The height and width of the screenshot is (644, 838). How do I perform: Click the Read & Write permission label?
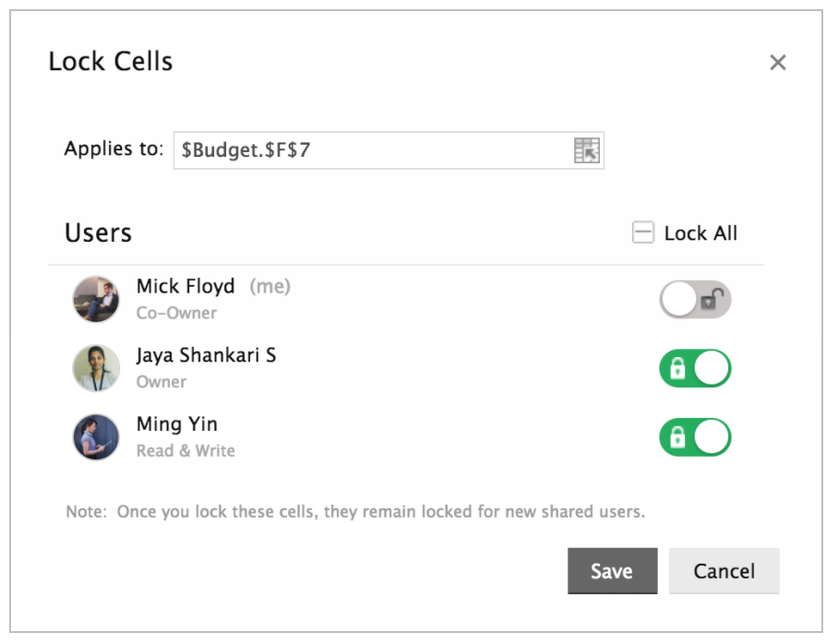(186, 451)
